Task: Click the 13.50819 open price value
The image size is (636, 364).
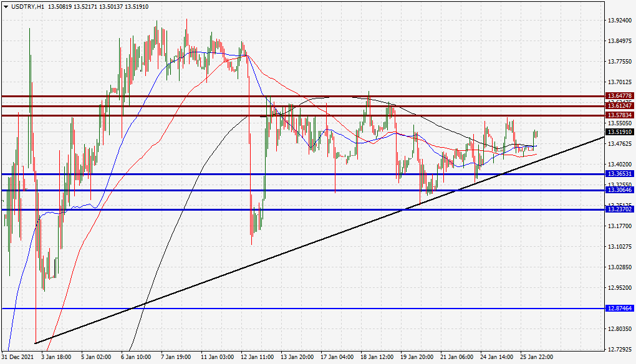Action: [x=59, y=7]
